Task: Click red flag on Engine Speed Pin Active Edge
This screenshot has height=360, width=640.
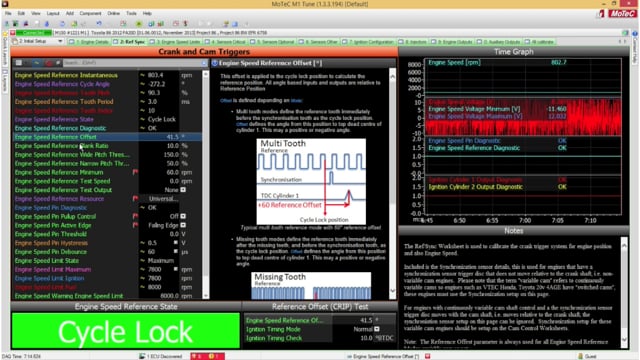Action: pyautogui.click(x=135, y=225)
